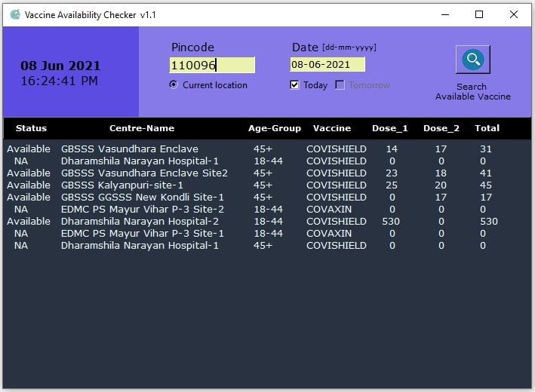Click the Pincode input field
Viewport: 535px width, 392px height.
212,66
